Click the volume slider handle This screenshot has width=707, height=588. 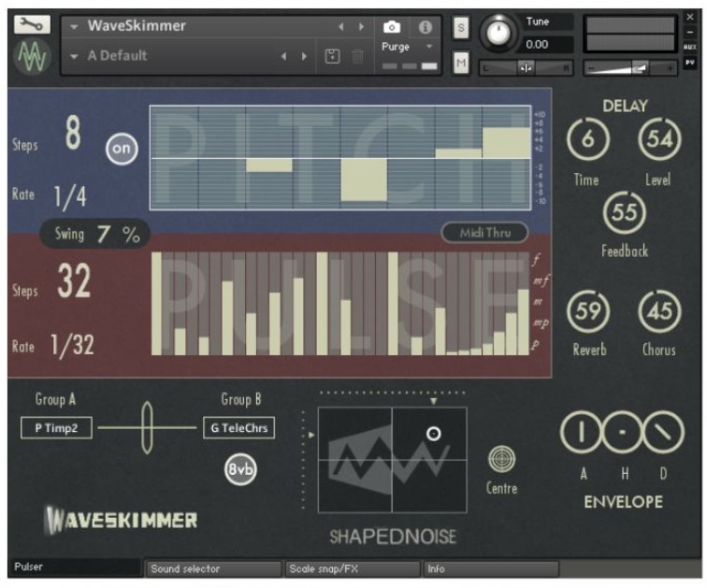(x=641, y=68)
